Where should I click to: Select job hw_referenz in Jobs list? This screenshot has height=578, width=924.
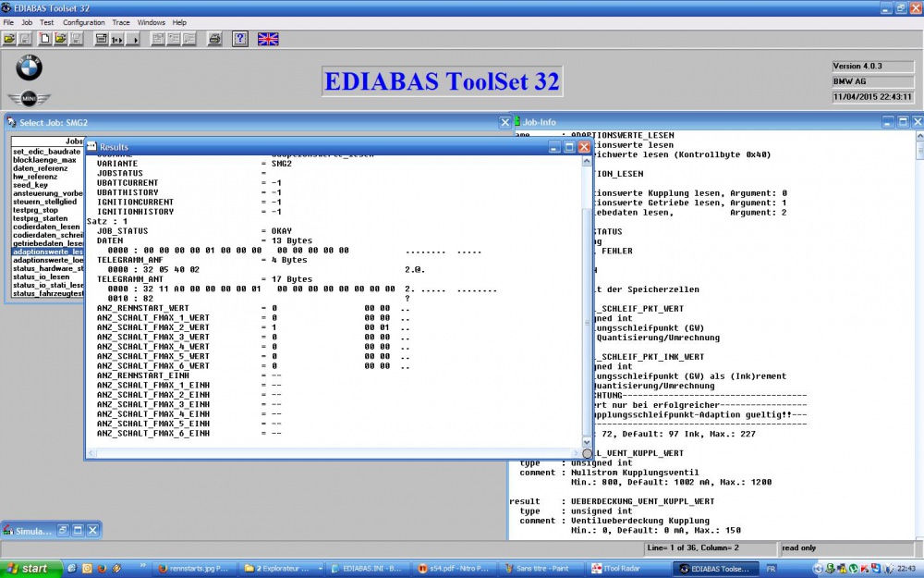[47, 177]
